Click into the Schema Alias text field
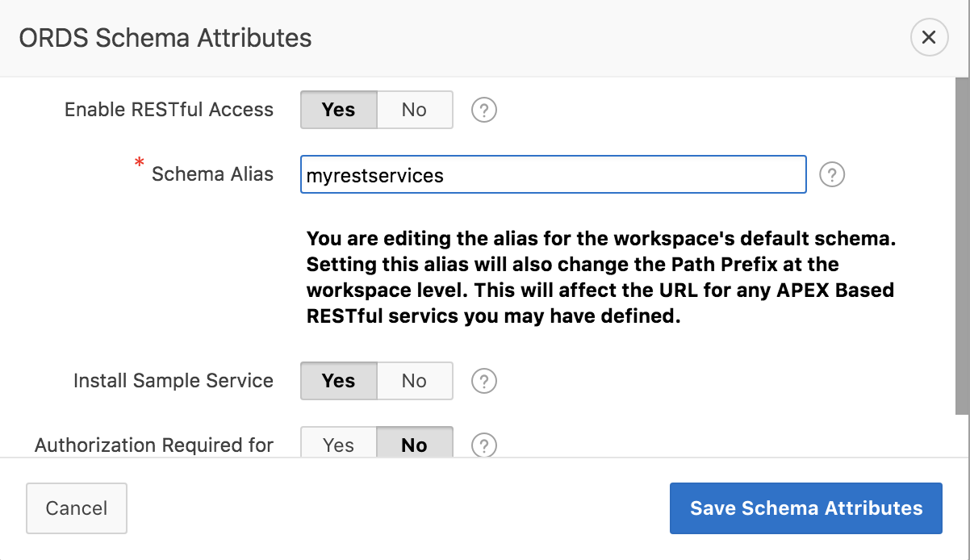The height and width of the screenshot is (560, 970). [553, 174]
